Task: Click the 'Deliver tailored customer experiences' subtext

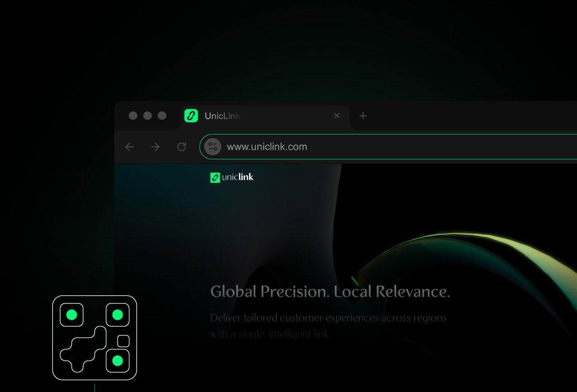Action: (328, 318)
